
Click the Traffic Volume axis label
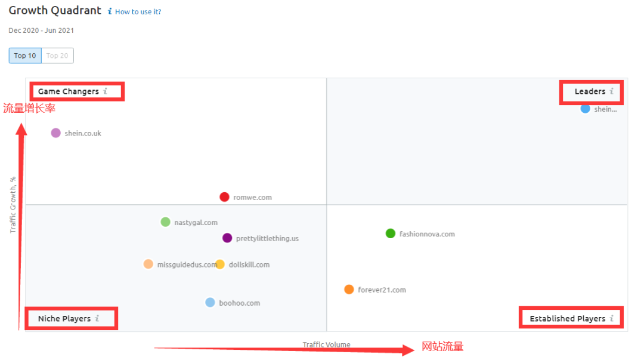(326, 344)
